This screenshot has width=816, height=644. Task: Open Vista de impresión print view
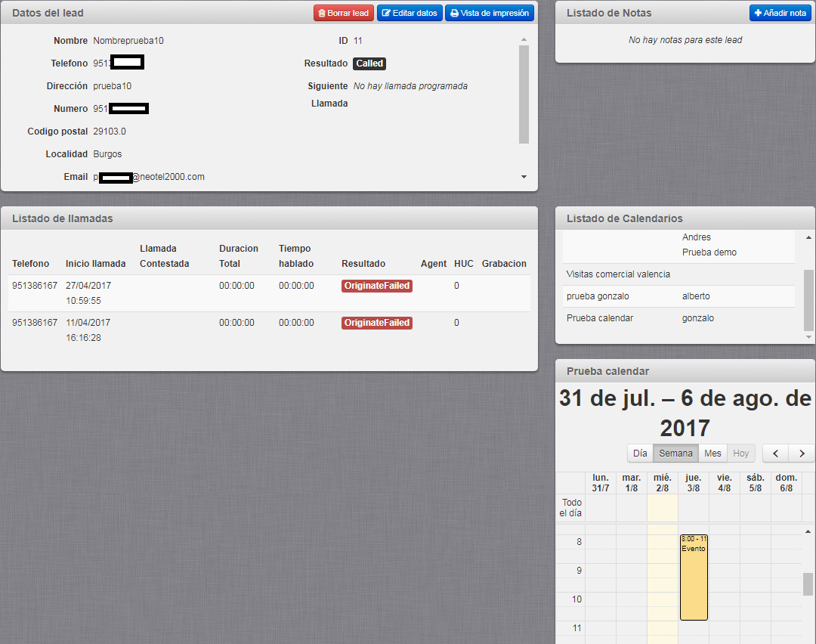(x=490, y=13)
